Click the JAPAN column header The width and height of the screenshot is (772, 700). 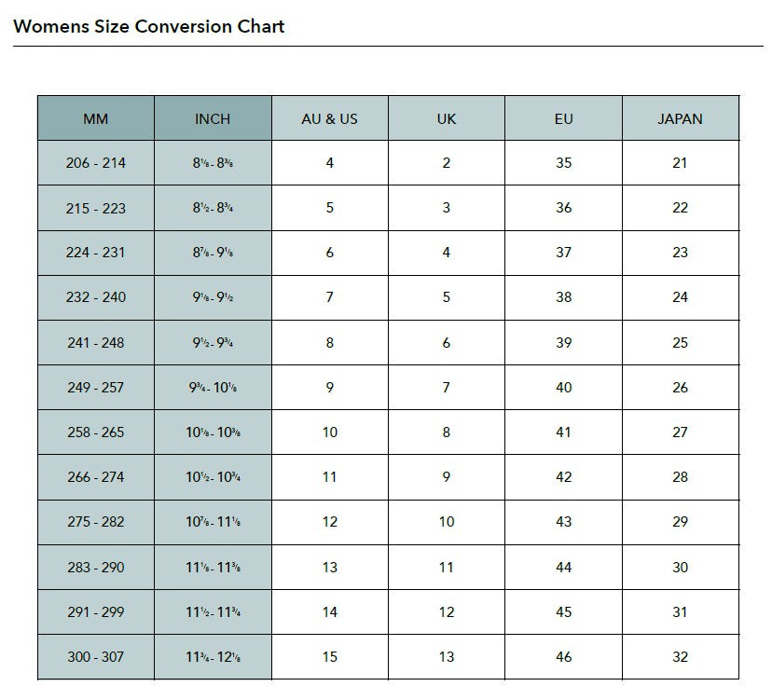680,118
